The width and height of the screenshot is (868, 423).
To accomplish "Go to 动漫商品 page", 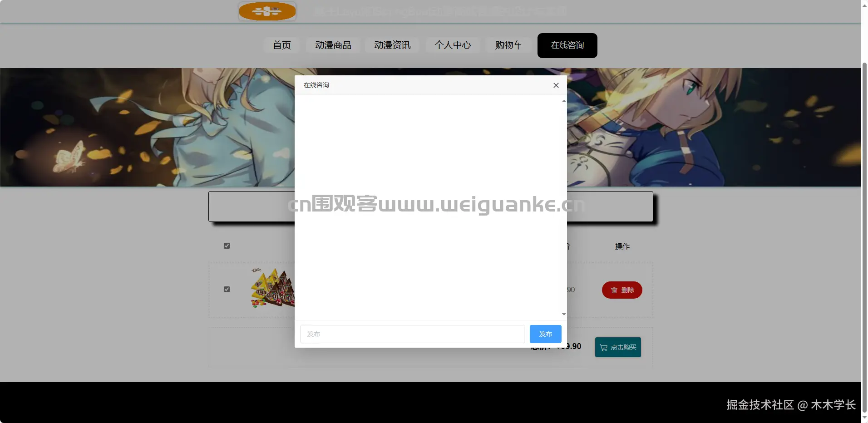I will point(333,45).
